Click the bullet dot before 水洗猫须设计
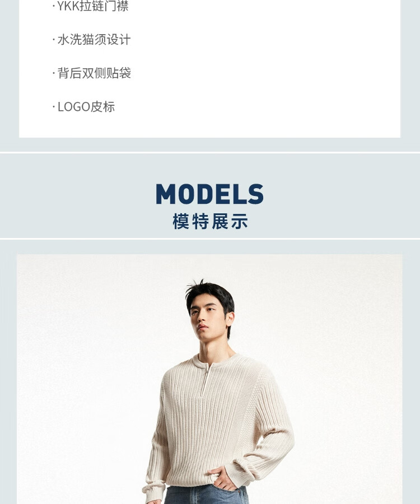The height and width of the screenshot is (504, 420). (x=54, y=40)
